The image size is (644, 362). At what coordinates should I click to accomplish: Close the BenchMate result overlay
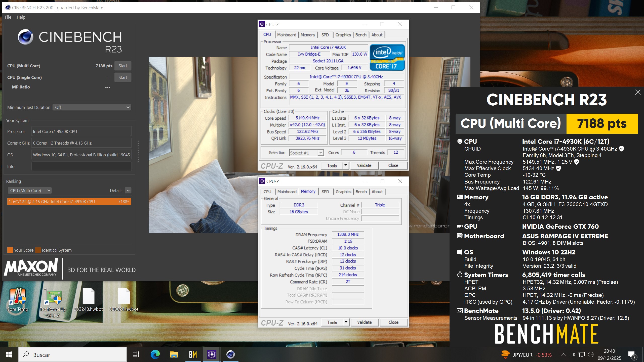coord(638,92)
